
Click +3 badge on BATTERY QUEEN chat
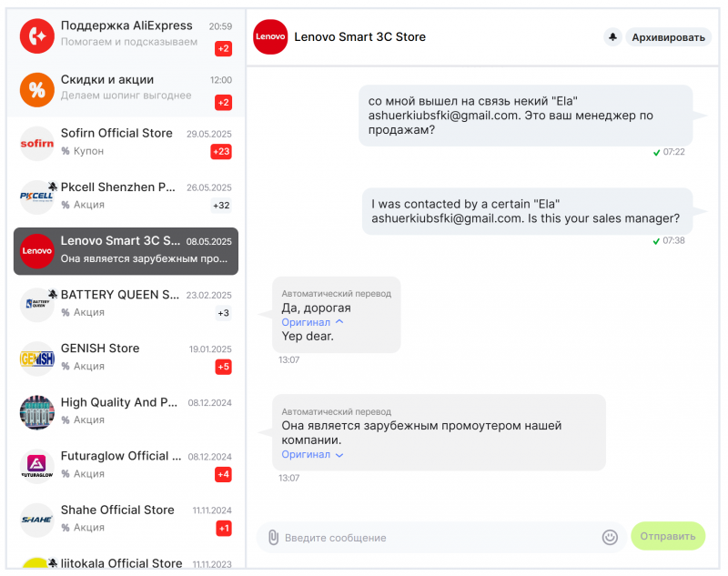(x=223, y=313)
